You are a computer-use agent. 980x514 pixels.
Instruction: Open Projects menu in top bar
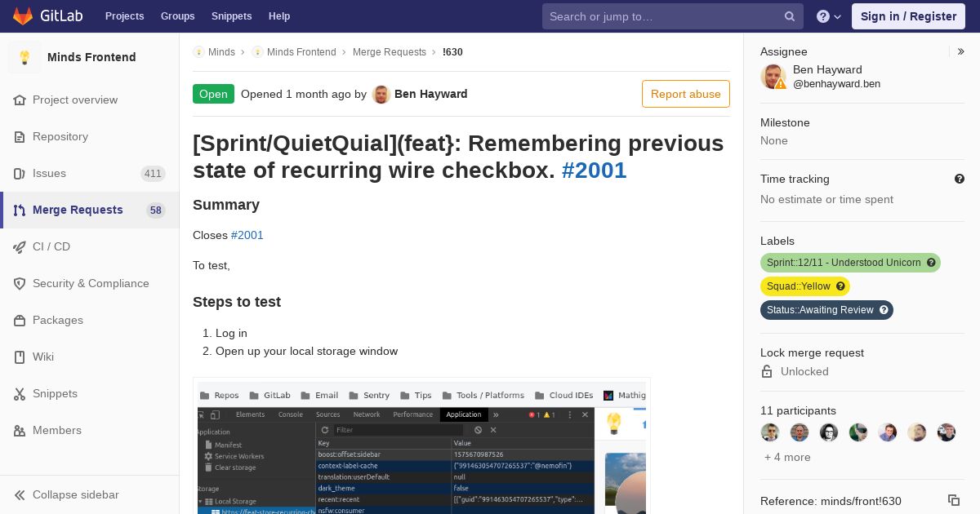(124, 16)
